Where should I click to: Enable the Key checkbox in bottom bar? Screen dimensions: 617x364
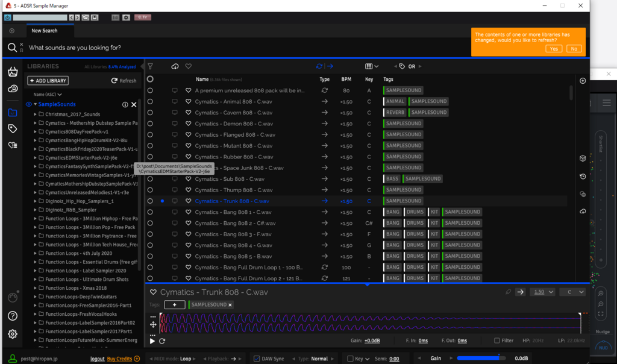tap(350, 359)
